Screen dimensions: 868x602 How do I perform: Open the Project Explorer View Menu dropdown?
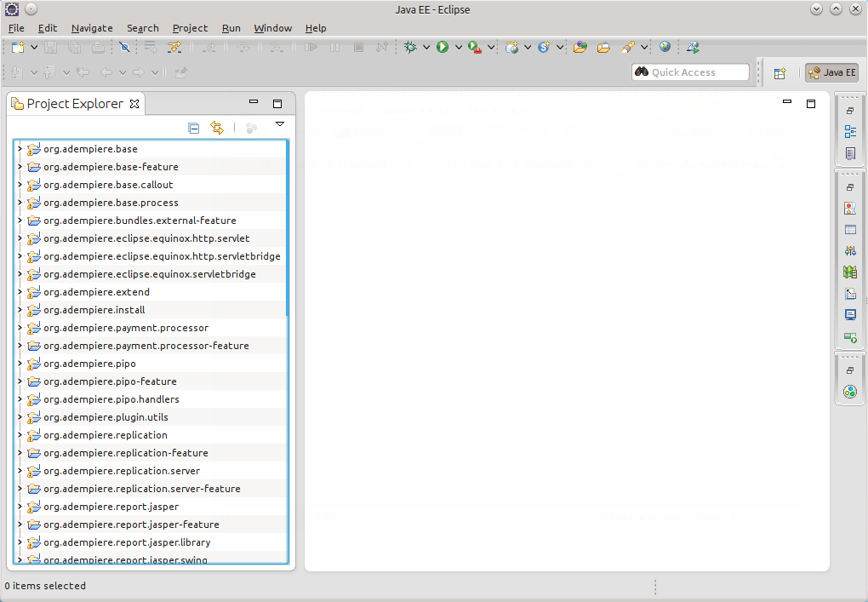click(279, 125)
